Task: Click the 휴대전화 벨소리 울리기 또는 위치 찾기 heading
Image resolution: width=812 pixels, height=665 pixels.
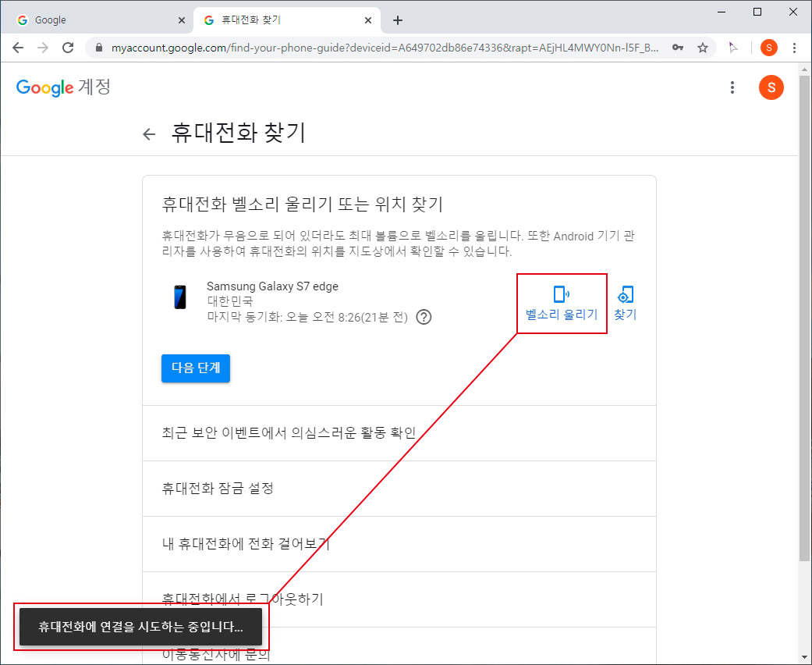Action: pyautogui.click(x=303, y=204)
